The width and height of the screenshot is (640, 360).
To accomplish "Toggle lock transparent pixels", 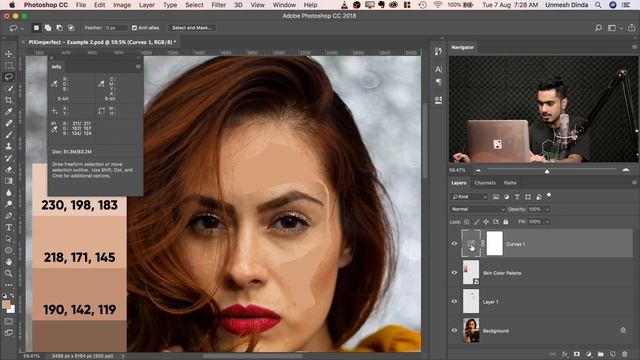I will click(467, 222).
